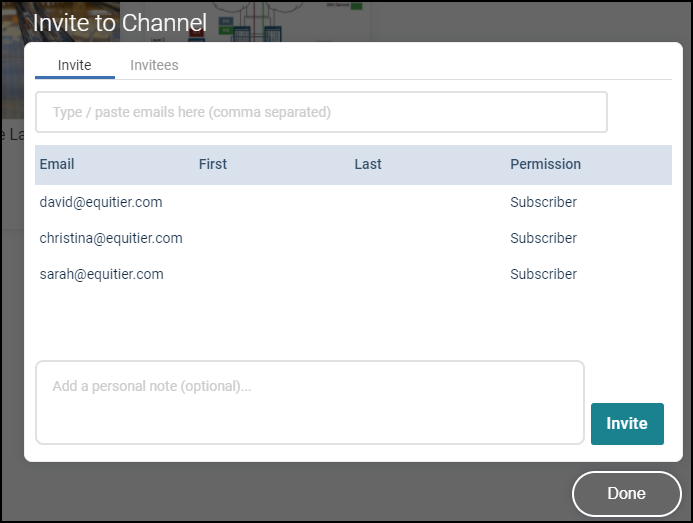Screen dimensions: 693x523
Task: Select the Invite tab
Action: (74, 65)
